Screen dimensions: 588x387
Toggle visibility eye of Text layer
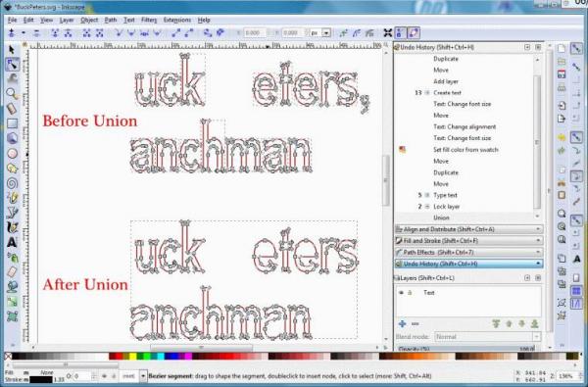click(x=401, y=293)
